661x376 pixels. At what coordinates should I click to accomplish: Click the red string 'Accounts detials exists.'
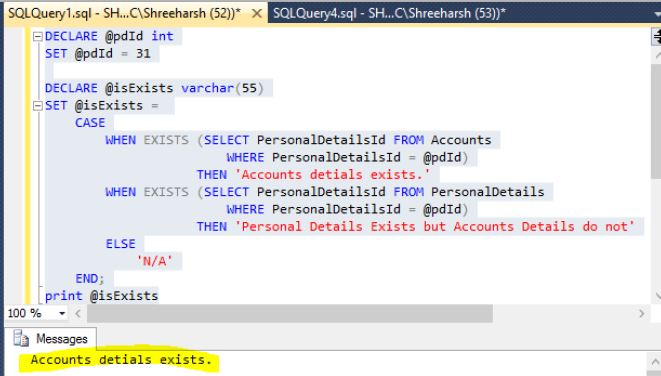point(332,175)
